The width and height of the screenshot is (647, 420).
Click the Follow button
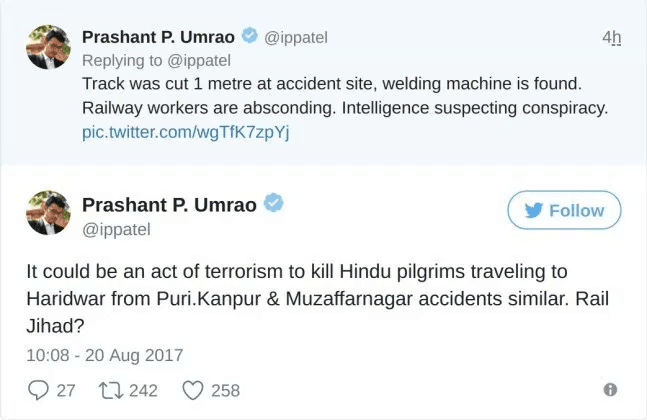pos(564,210)
